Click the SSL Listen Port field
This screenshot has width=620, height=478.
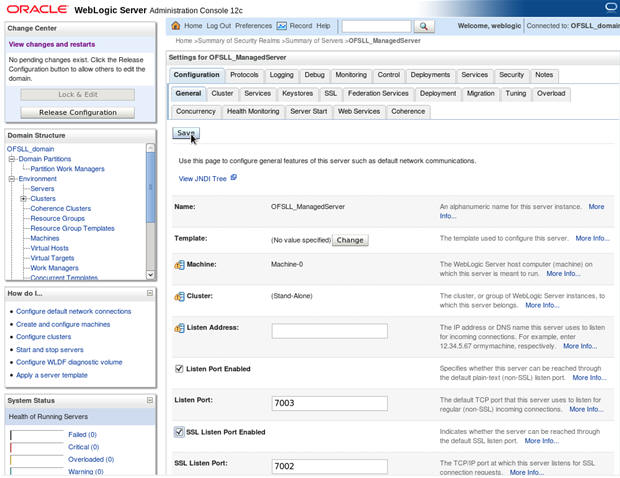tap(329, 466)
